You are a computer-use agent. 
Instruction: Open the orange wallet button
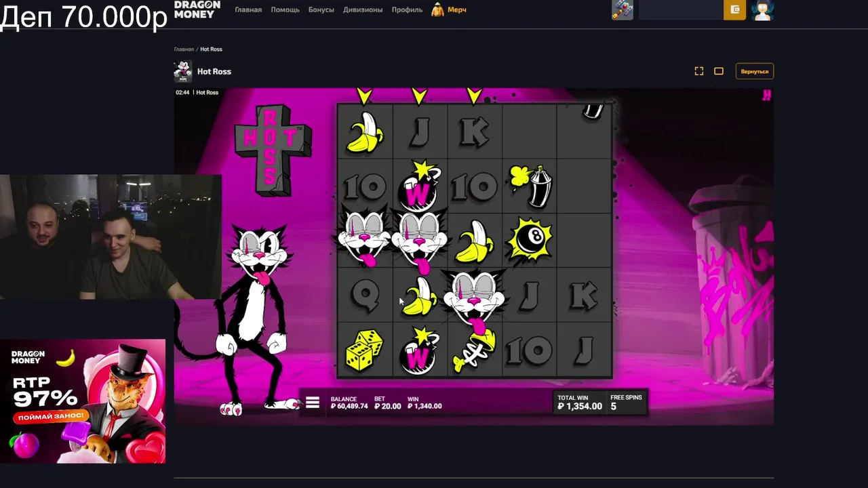734,9
